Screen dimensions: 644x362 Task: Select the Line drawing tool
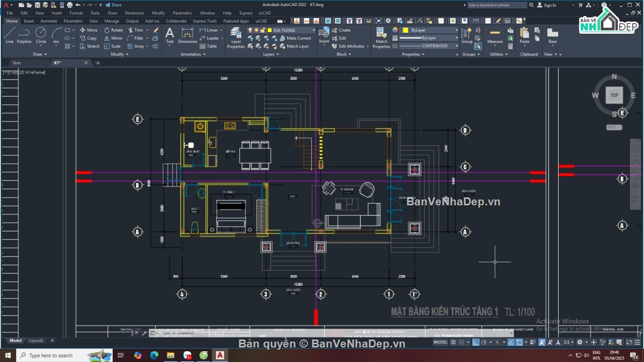10,35
